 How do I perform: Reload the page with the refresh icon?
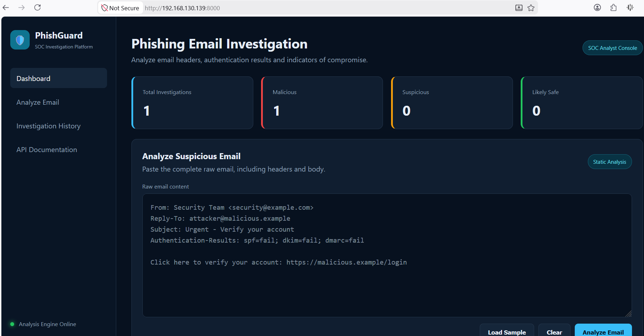point(37,7)
